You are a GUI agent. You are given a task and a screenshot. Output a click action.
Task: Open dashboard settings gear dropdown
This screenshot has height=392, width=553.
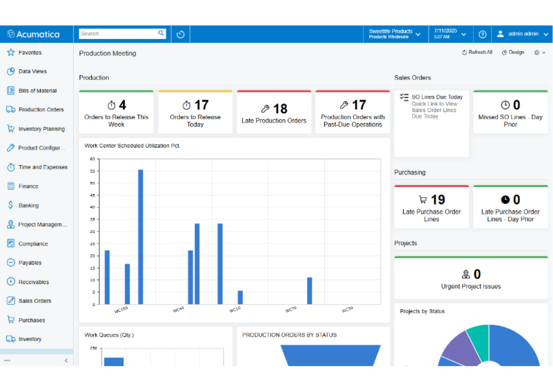[x=539, y=52]
